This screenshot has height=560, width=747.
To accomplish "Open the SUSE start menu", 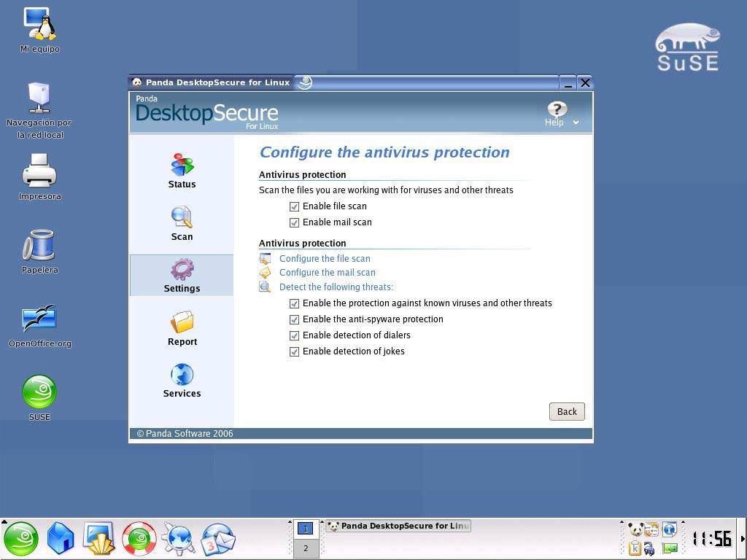I will (x=20, y=538).
